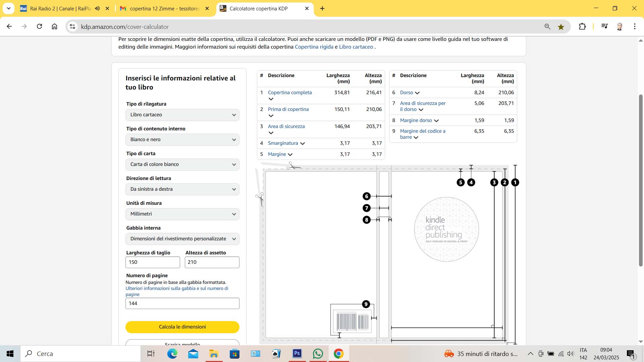
Task: Open a new browser tab
Action: click(x=322, y=8)
